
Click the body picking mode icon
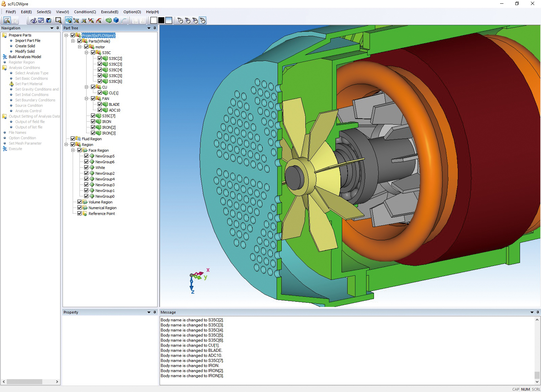coord(69,20)
